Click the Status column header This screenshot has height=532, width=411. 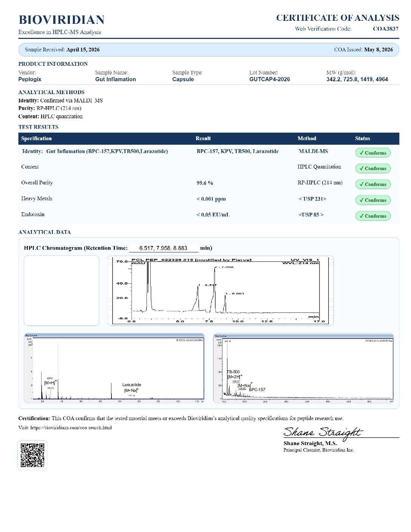click(363, 138)
